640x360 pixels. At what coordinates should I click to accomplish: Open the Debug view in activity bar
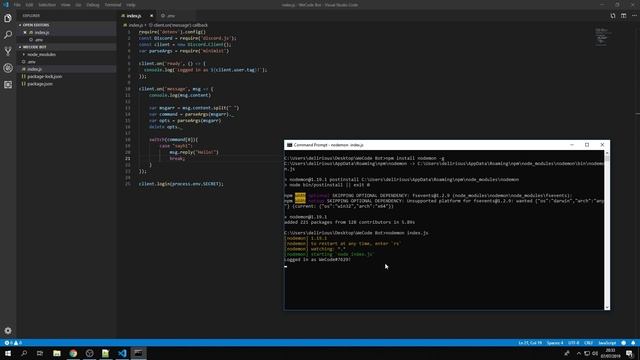coord(8,68)
